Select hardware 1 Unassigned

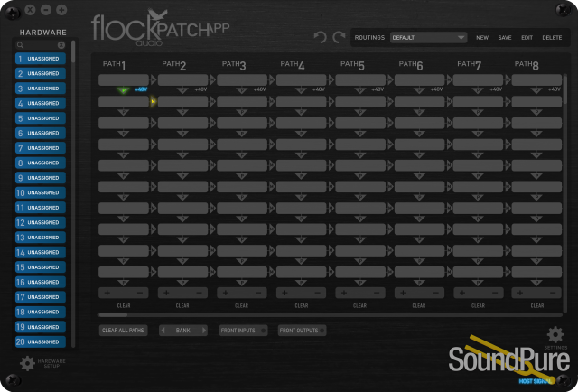(x=40, y=59)
